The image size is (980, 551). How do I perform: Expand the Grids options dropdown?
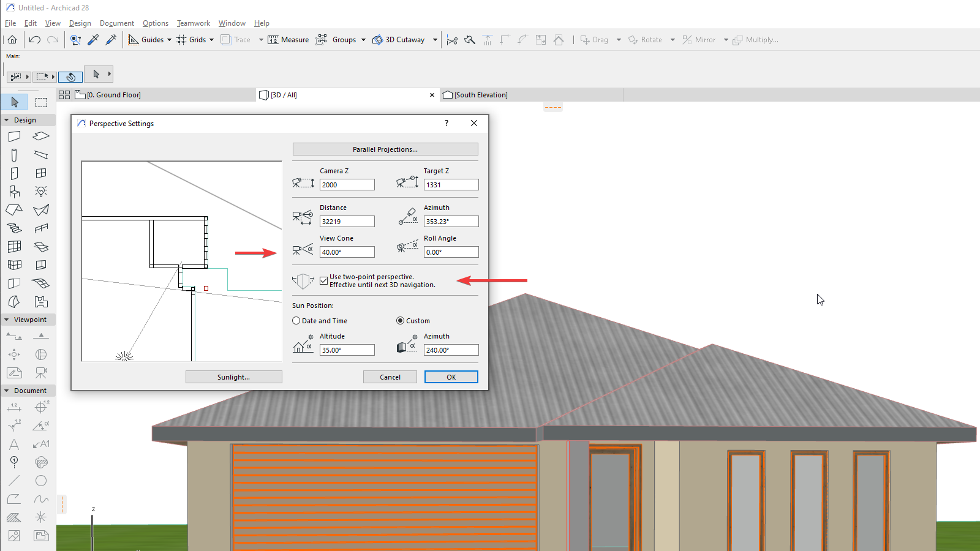(x=211, y=39)
